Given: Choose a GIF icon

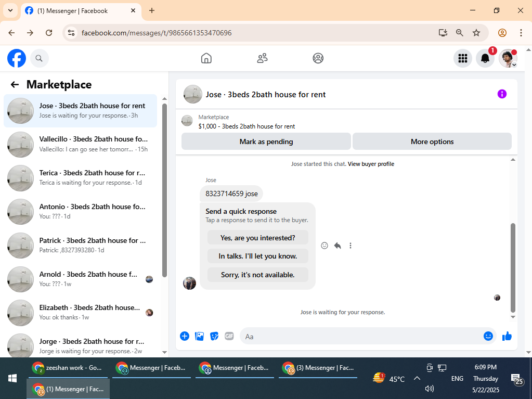Looking at the screenshot, I should point(229,336).
